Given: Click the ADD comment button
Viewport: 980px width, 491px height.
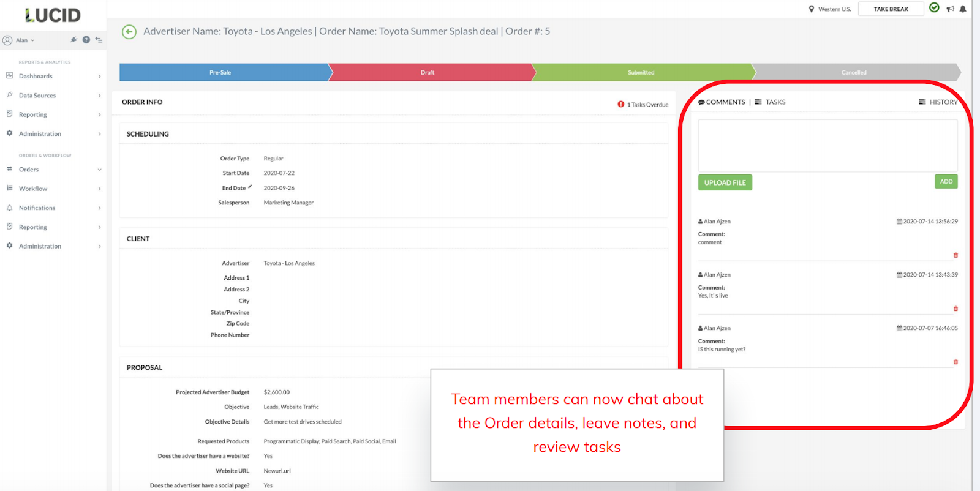Looking at the screenshot, I should (946, 181).
